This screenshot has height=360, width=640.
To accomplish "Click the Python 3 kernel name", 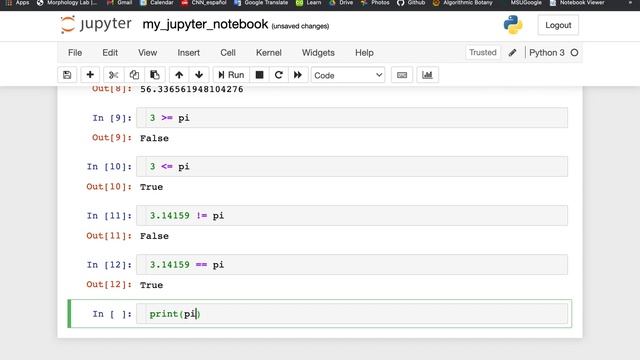I will pos(547,53).
